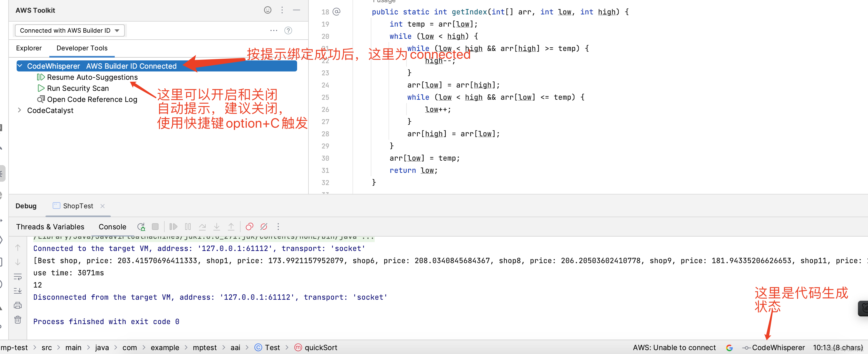Screen dimensions: 868x354
Task: Click the Run Security Scan triangle icon
Action: pyautogui.click(x=41, y=88)
